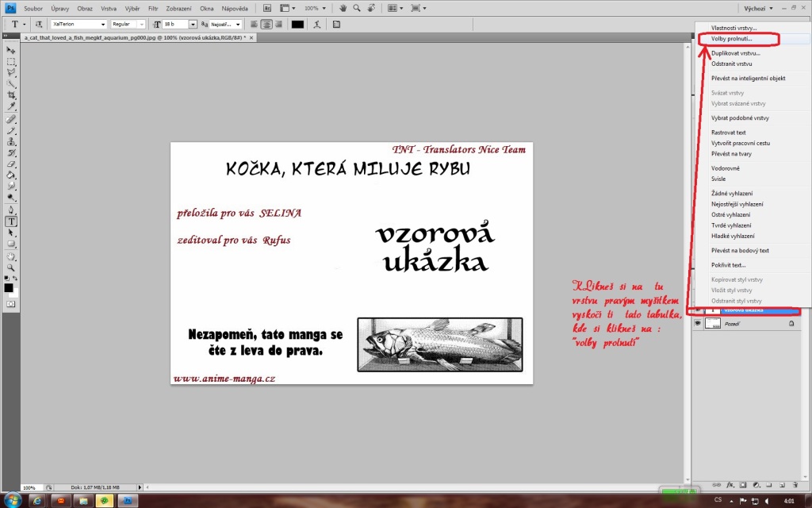Toggle visibility of the Pozadí layer
This screenshot has width=812, height=508.
tap(698, 324)
